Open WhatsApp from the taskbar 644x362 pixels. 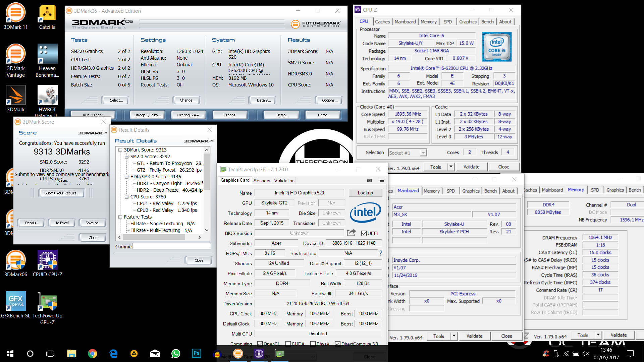point(175,354)
